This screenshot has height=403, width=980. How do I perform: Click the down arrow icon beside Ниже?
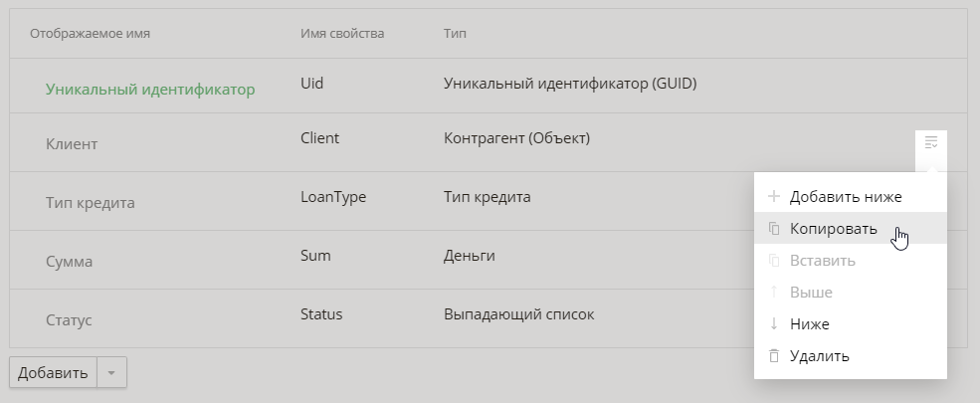tap(774, 323)
